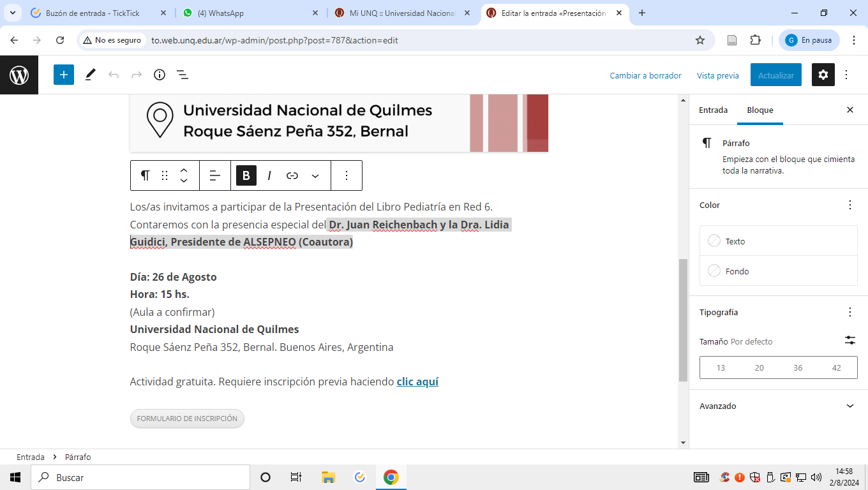Select font size 36
The height and width of the screenshot is (490, 868).
click(x=798, y=368)
